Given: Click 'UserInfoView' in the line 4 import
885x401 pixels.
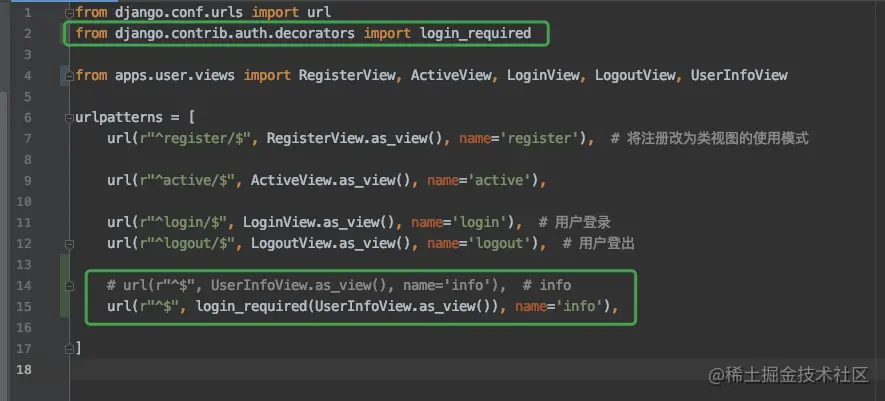Looking at the screenshot, I should [739, 75].
